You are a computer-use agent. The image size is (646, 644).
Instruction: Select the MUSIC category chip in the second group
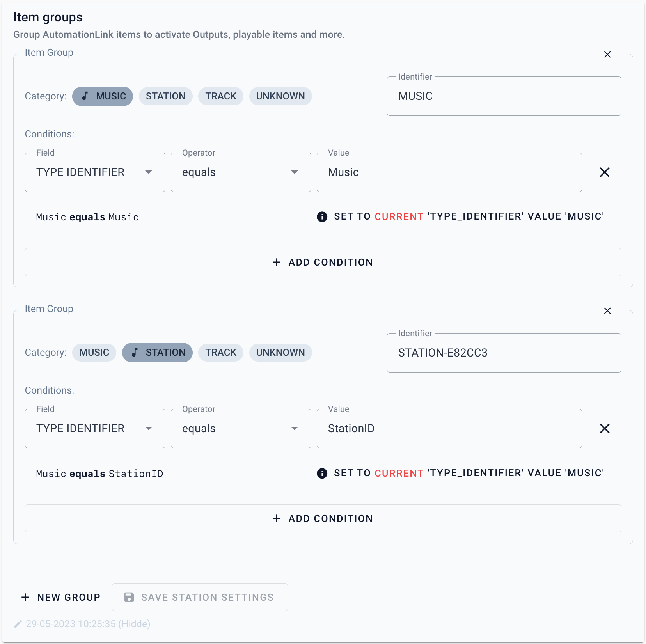(x=94, y=353)
